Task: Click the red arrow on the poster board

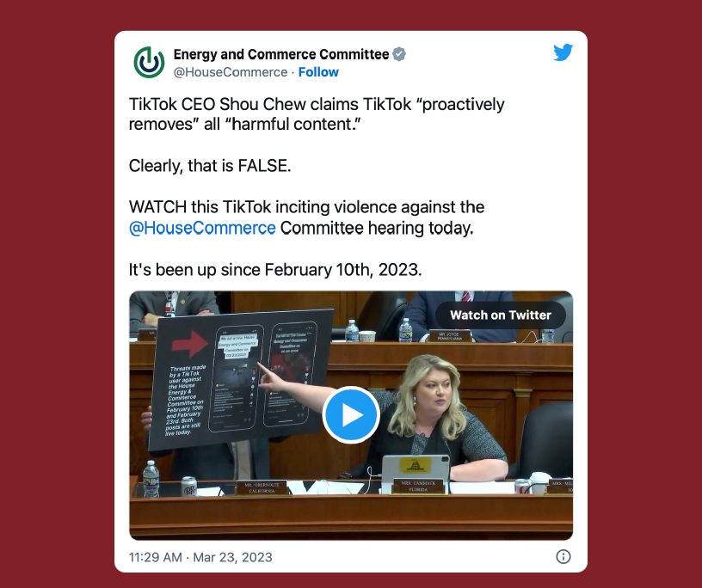Action: [x=190, y=343]
